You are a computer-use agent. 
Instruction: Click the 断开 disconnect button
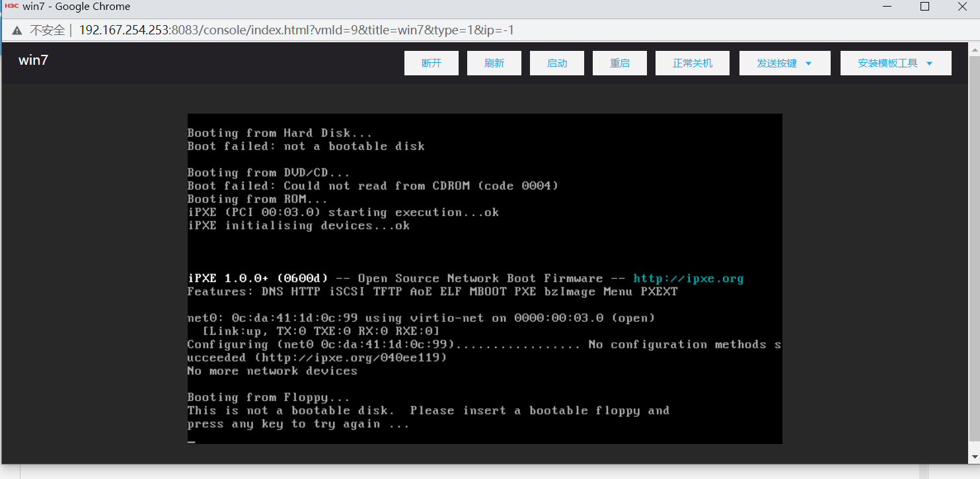pos(432,63)
